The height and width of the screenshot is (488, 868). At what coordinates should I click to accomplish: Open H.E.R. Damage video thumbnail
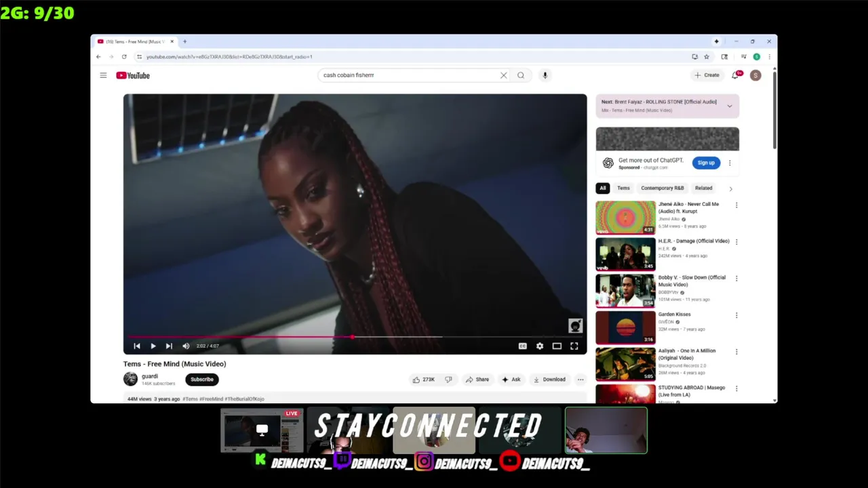point(625,254)
